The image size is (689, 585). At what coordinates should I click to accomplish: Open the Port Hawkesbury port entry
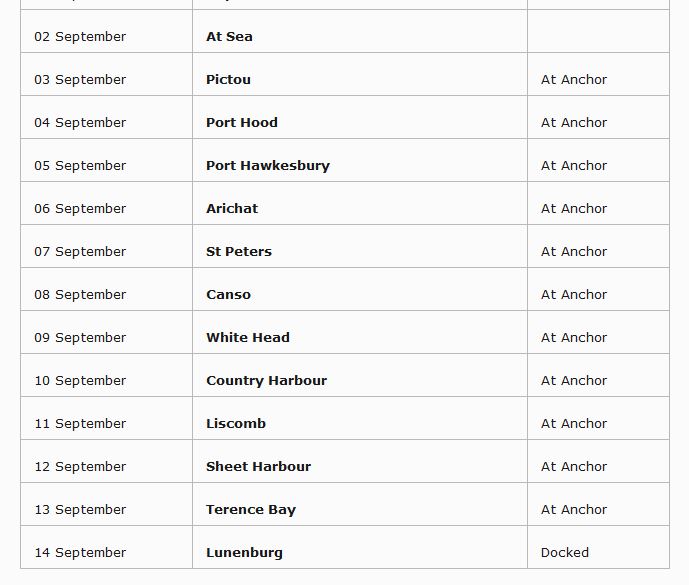(267, 166)
